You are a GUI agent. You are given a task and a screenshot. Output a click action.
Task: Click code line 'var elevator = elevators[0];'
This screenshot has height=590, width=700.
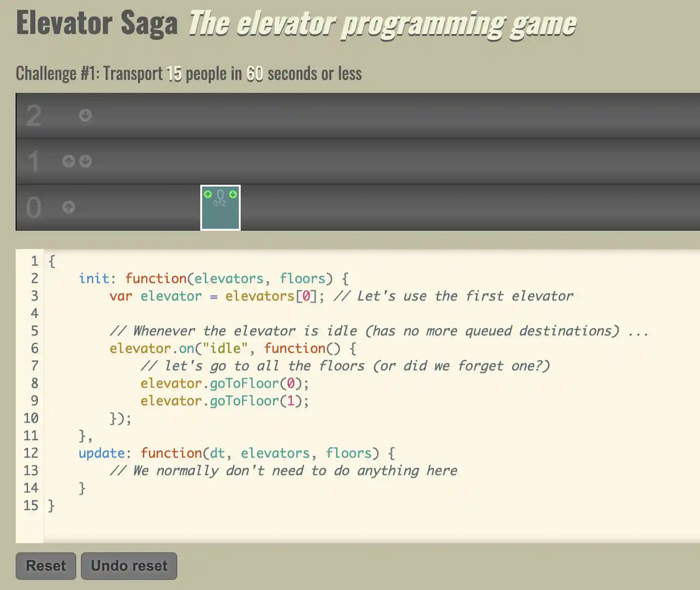click(217, 296)
